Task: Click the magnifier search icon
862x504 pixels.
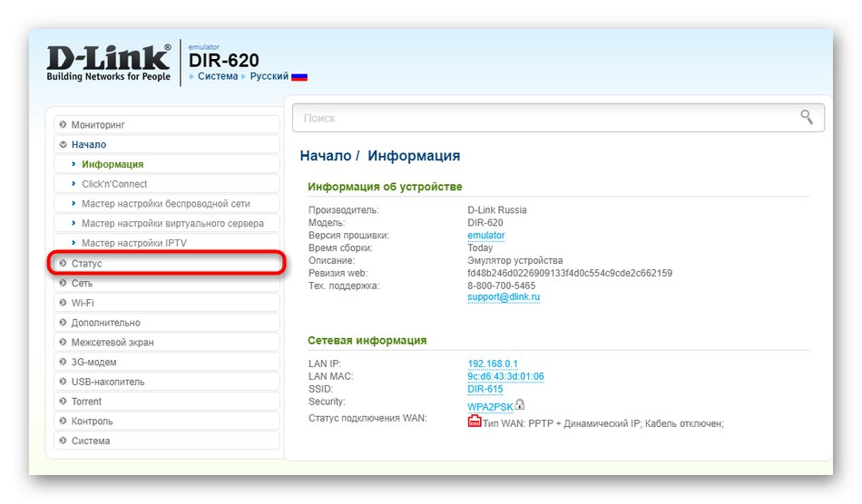Action: (x=807, y=117)
